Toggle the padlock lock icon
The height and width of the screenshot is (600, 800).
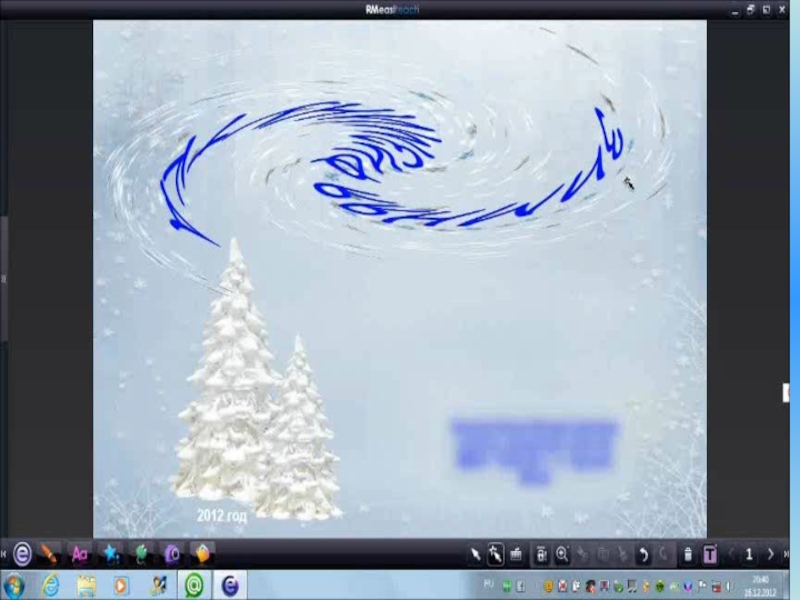pyautogui.click(x=541, y=555)
